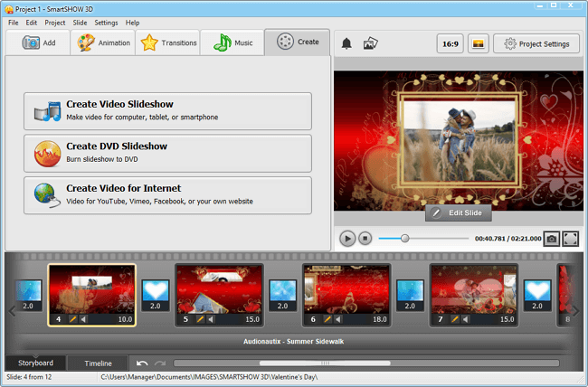The width and height of the screenshot is (588, 387).
Task: Click the photo collage icon
Action: click(371, 43)
